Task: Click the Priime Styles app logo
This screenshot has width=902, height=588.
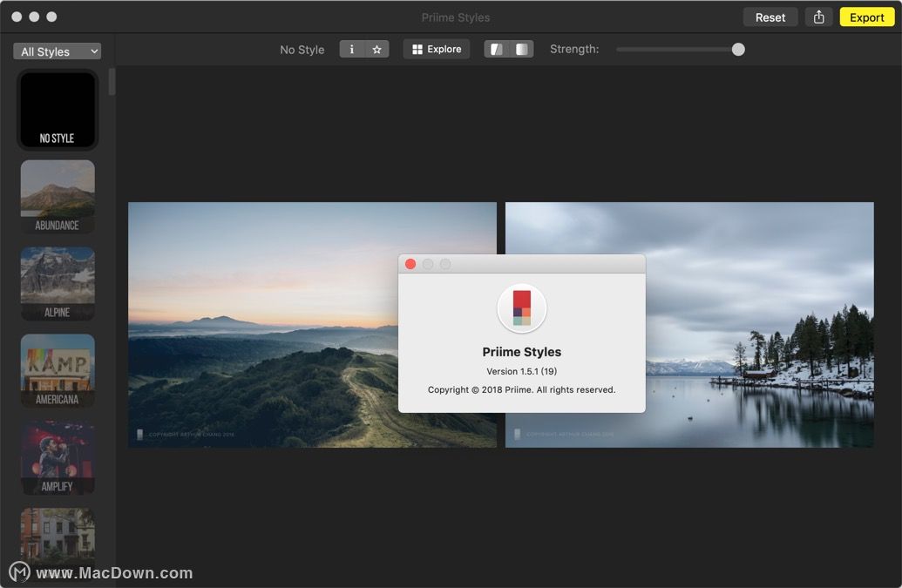Action: [x=522, y=308]
